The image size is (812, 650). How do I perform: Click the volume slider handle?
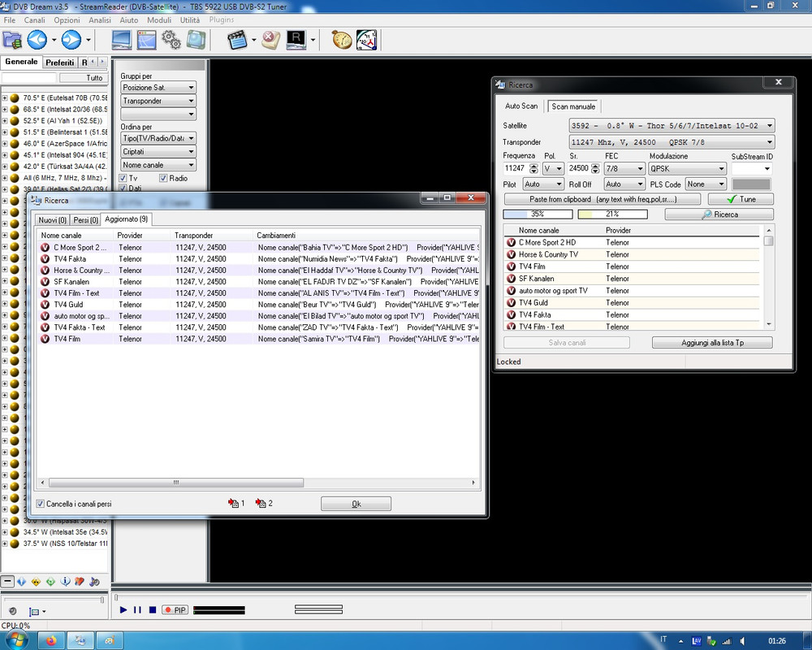click(x=102, y=600)
